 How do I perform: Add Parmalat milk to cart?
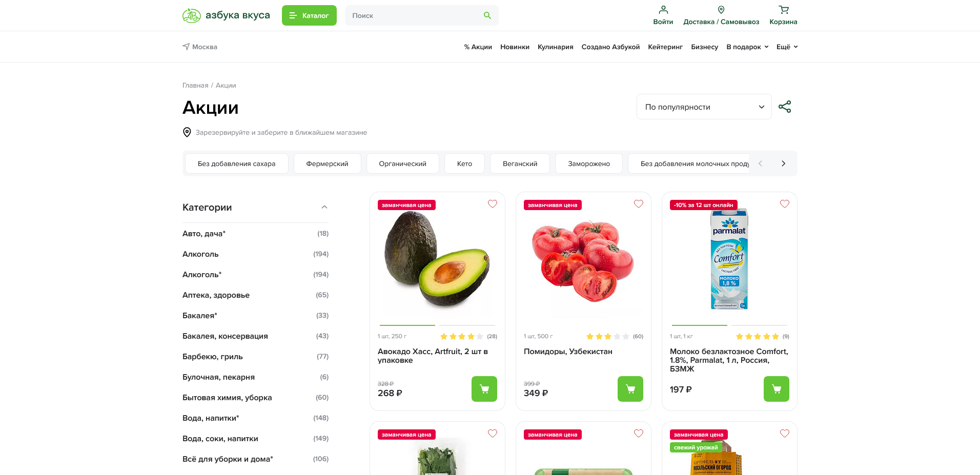(x=777, y=389)
